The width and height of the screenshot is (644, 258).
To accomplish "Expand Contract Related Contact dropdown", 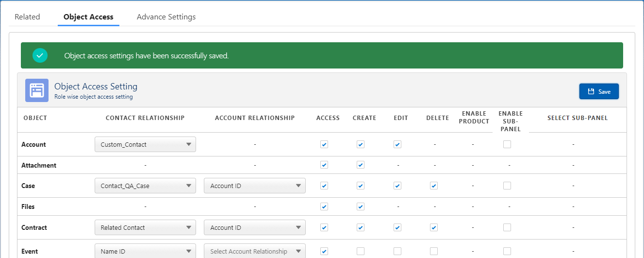I will coord(145,227).
